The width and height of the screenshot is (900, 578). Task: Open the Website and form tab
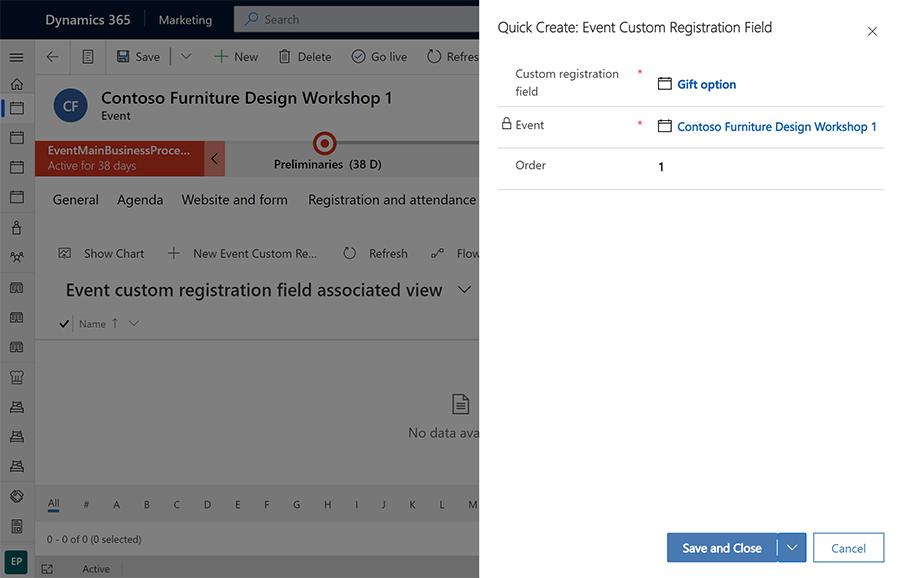click(x=234, y=200)
